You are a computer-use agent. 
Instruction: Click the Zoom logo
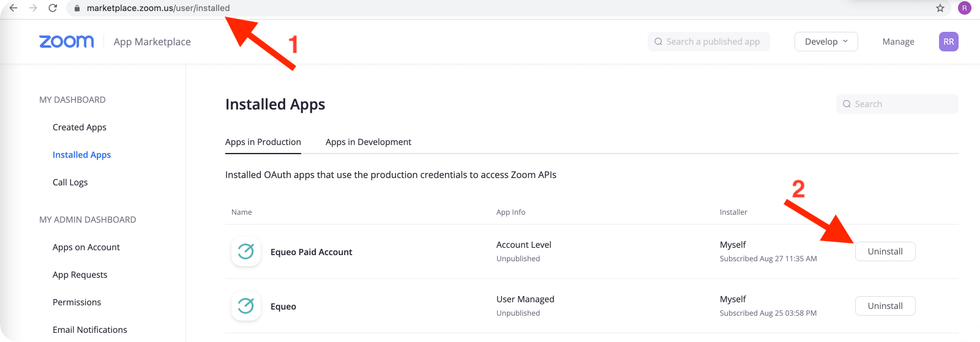tap(67, 41)
